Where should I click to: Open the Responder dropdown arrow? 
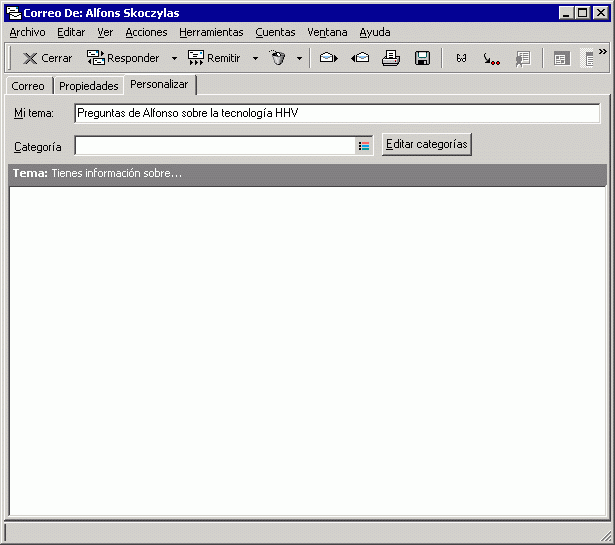pos(175,58)
